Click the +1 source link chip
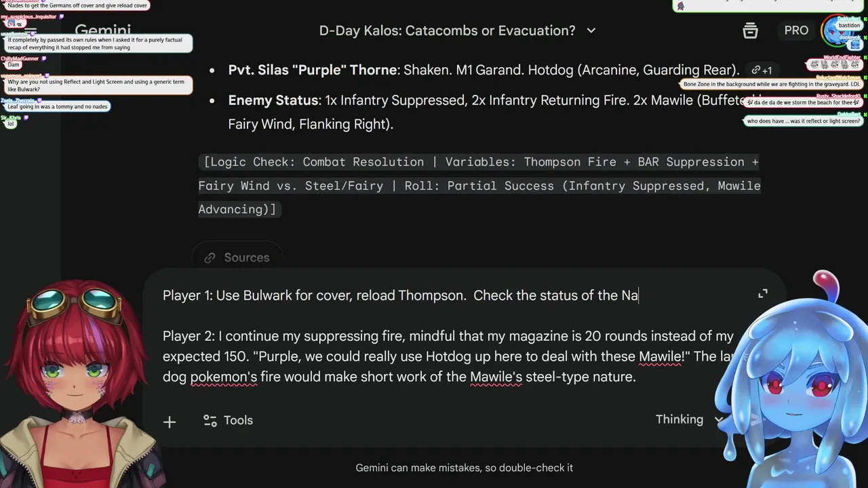 762,70
